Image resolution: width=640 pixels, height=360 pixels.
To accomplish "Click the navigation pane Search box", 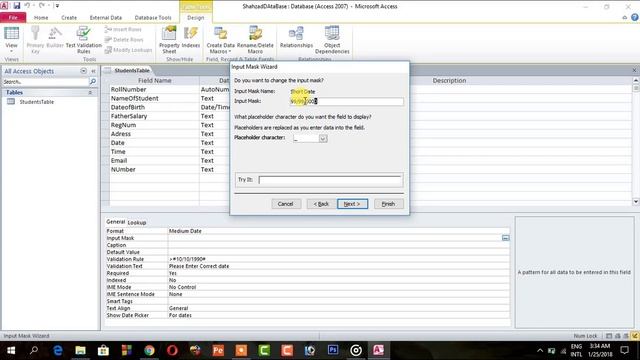I will [x=45, y=82].
